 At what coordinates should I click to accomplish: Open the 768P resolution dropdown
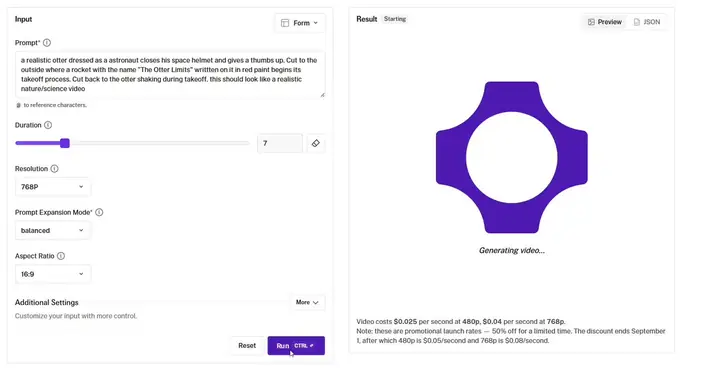tap(52, 187)
